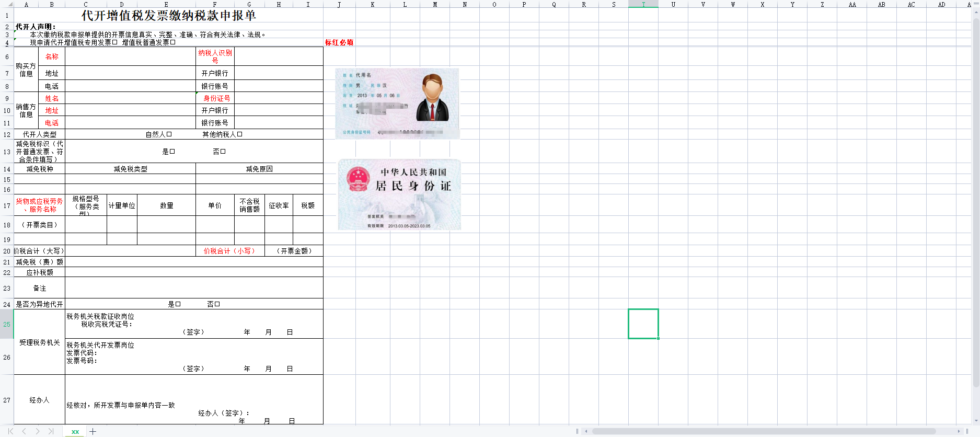Click the horizontal scrollbar left arrow
This screenshot has width=980, height=437.
[x=586, y=431]
